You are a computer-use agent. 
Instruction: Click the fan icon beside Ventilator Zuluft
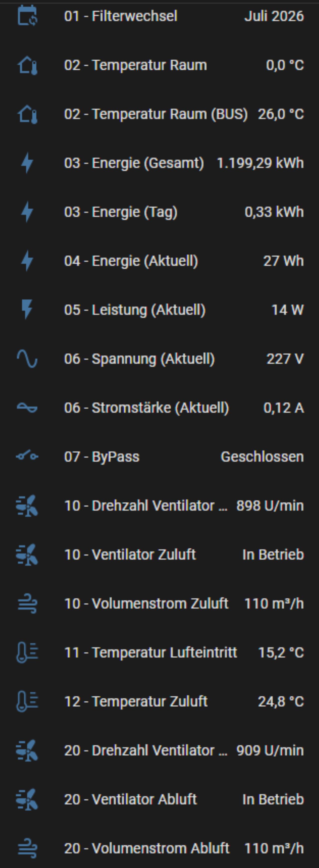coord(27,555)
